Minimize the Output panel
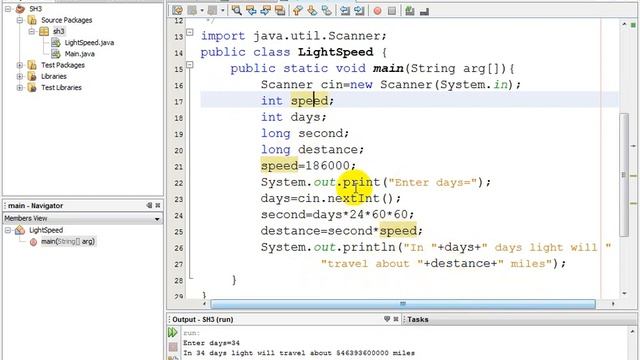The width and height of the screenshot is (640, 360). pos(387,319)
